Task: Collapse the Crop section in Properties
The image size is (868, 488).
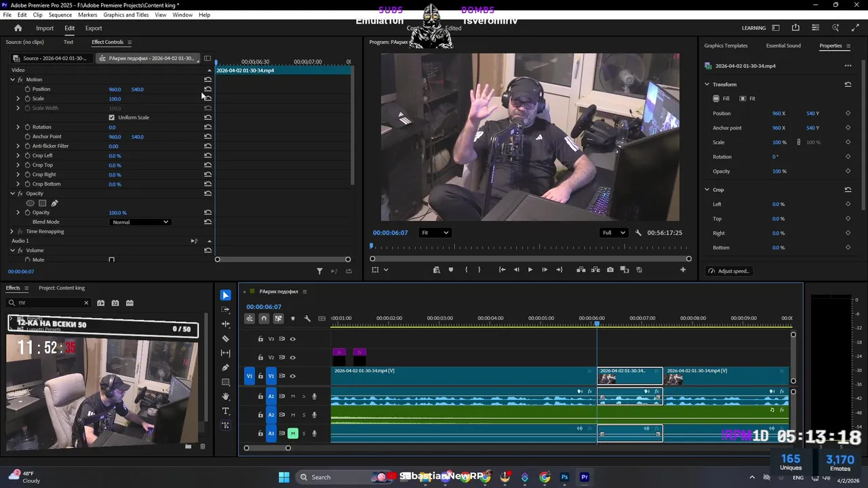Action: pos(707,190)
